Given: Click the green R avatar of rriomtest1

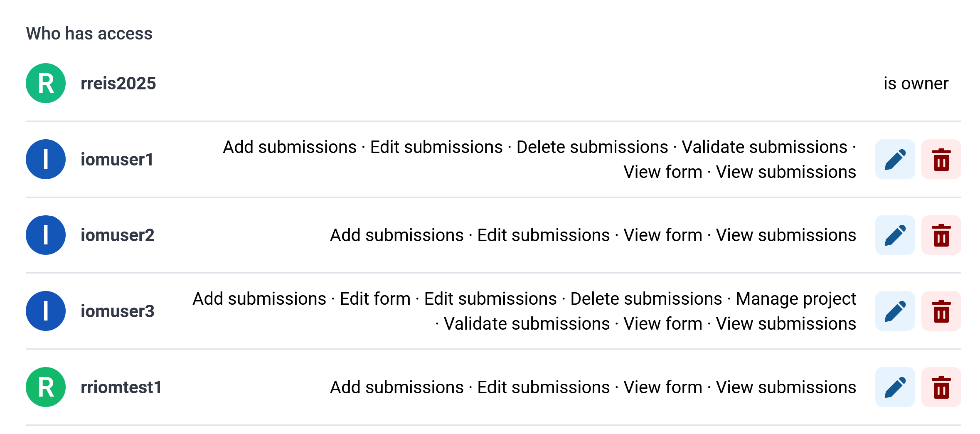Looking at the screenshot, I should pos(46,387).
